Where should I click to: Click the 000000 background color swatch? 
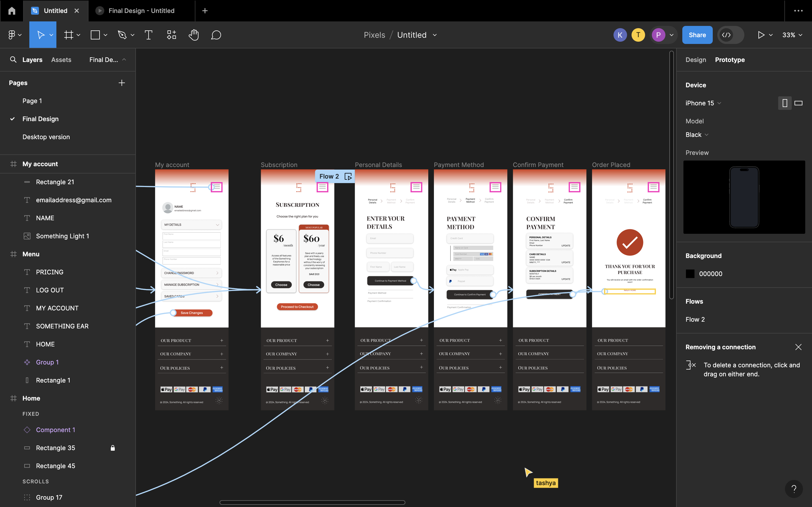tap(690, 273)
